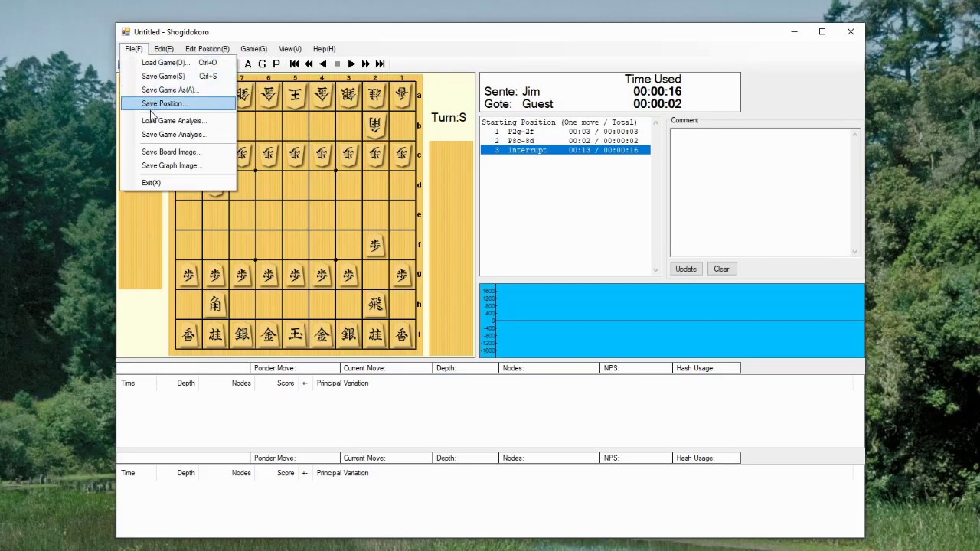
Task: Select Gote's pawn on square 5c
Action: point(296,155)
